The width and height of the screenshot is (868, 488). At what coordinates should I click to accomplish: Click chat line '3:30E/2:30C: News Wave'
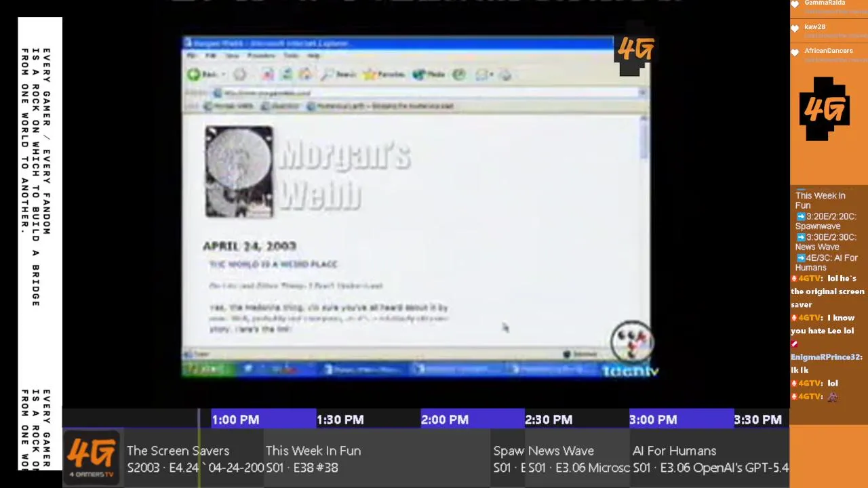pos(826,242)
